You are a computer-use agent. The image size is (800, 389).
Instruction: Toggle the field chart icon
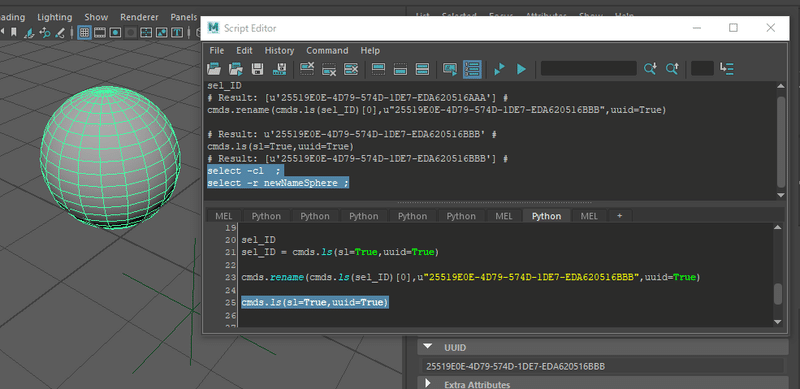146,33
